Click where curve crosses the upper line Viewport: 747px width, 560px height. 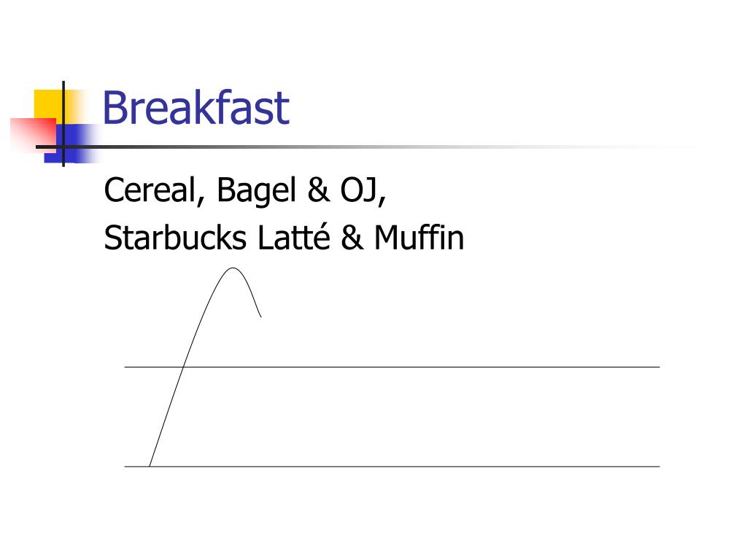click(183, 367)
